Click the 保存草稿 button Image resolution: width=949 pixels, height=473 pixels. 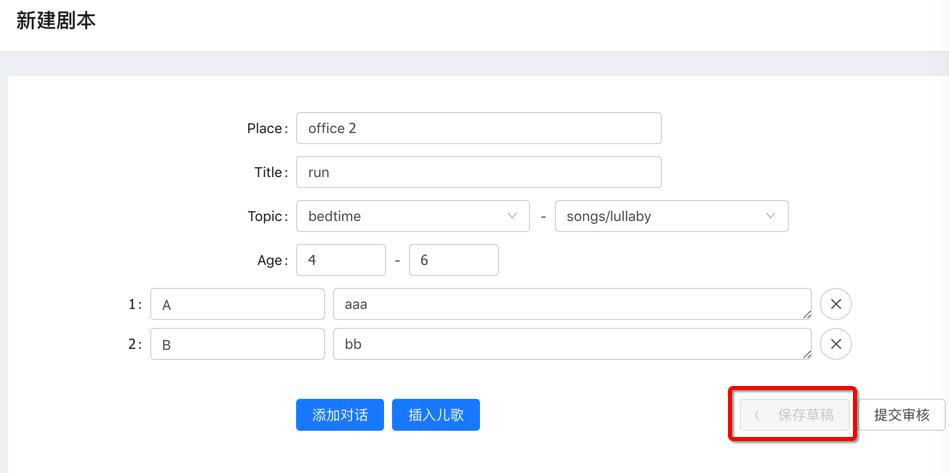click(x=795, y=414)
